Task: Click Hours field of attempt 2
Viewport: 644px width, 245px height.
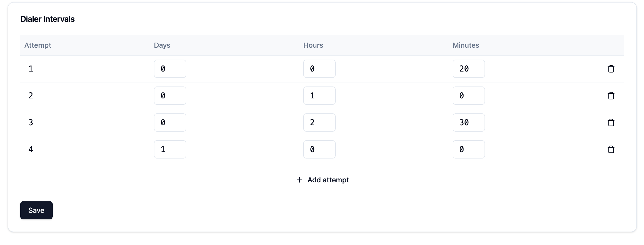Action: pos(319,96)
